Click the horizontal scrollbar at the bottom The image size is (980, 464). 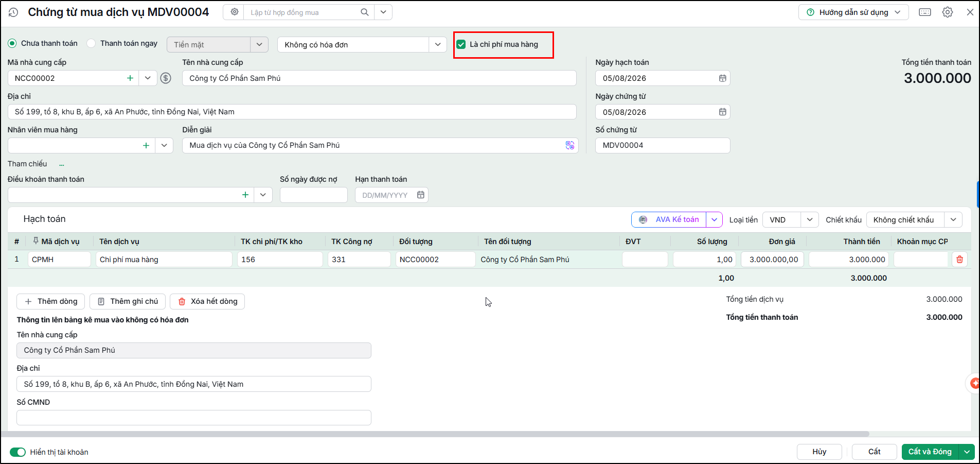tap(435, 434)
